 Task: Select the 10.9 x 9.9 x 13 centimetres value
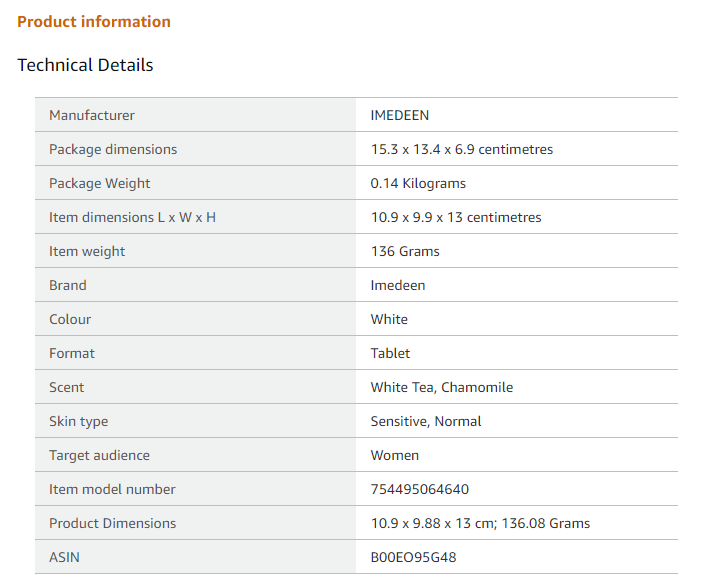[x=456, y=217]
